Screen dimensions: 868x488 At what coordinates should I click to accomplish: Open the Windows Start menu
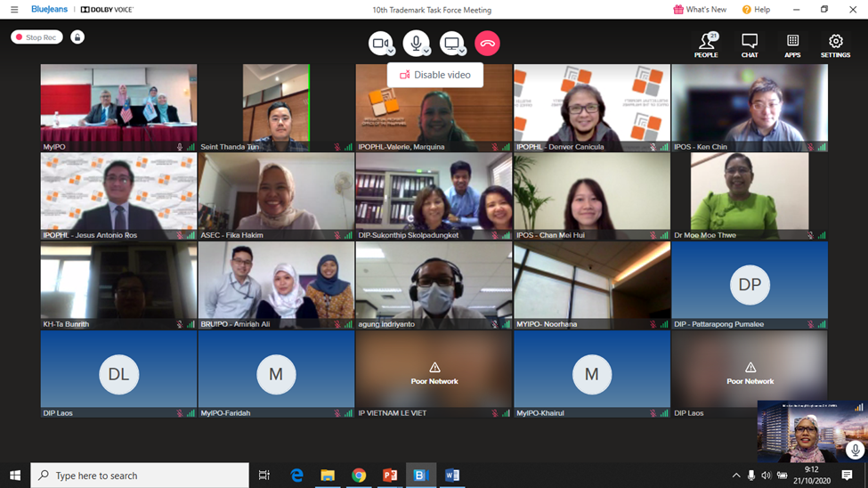(x=15, y=476)
